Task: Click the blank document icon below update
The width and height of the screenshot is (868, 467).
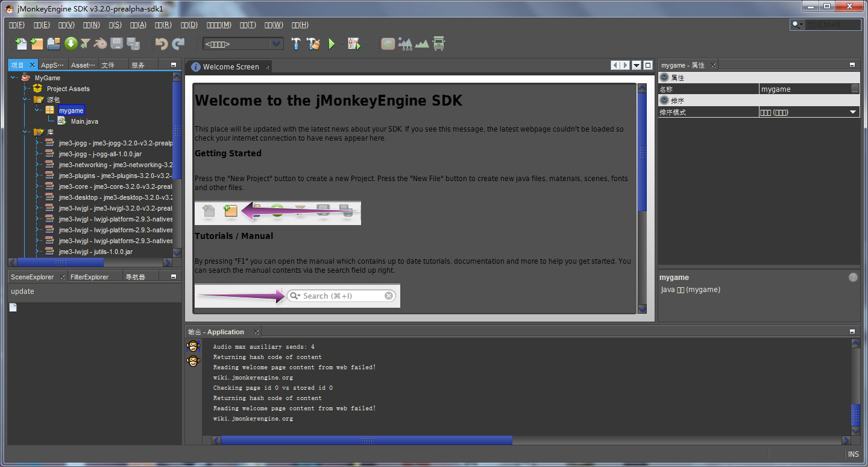Action: [x=13, y=308]
